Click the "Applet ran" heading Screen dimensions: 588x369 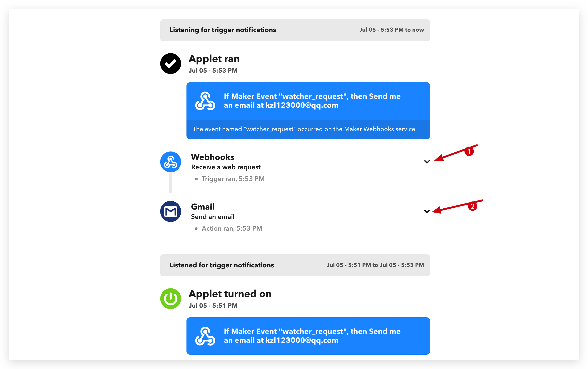pos(214,59)
